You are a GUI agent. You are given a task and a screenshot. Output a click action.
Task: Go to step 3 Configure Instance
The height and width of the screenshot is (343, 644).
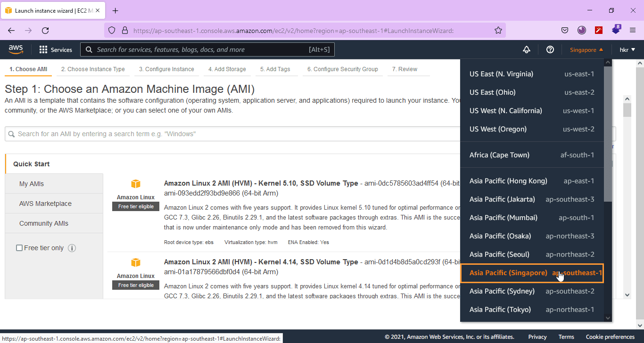click(166, 69)
